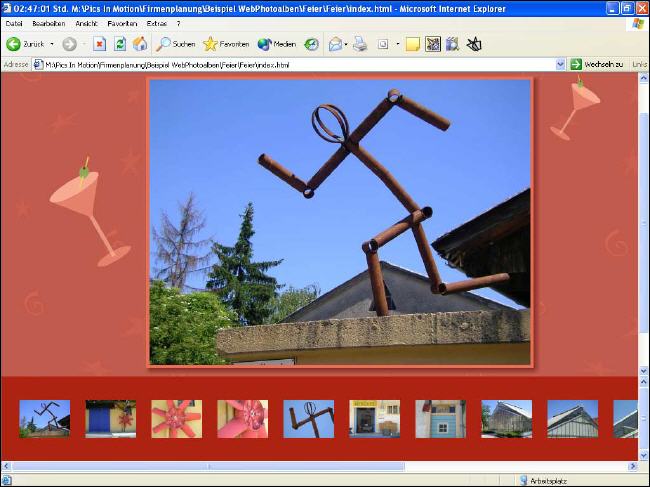
Task: Expand the address bar dropdown
Action: pyautogui.click(x=561, y=64)
